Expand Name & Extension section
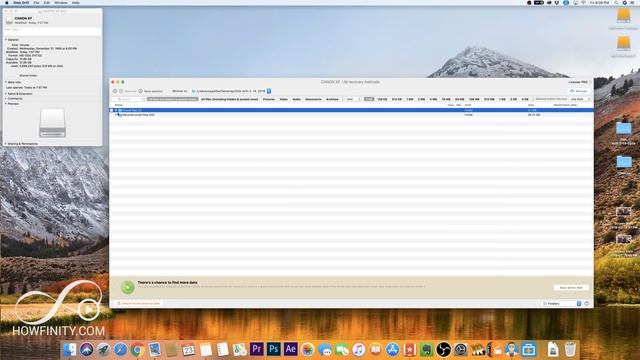This screenshot has width=640, height=360. pos(6,93)
